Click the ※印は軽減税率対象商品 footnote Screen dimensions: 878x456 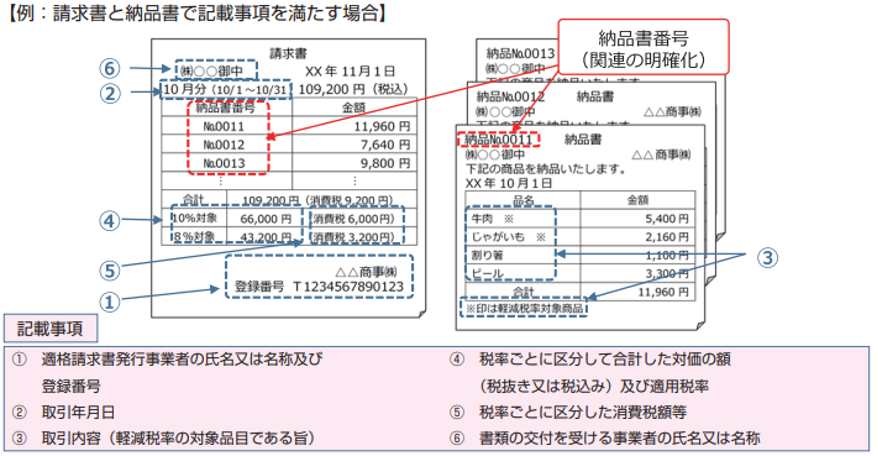pos(525,309)
